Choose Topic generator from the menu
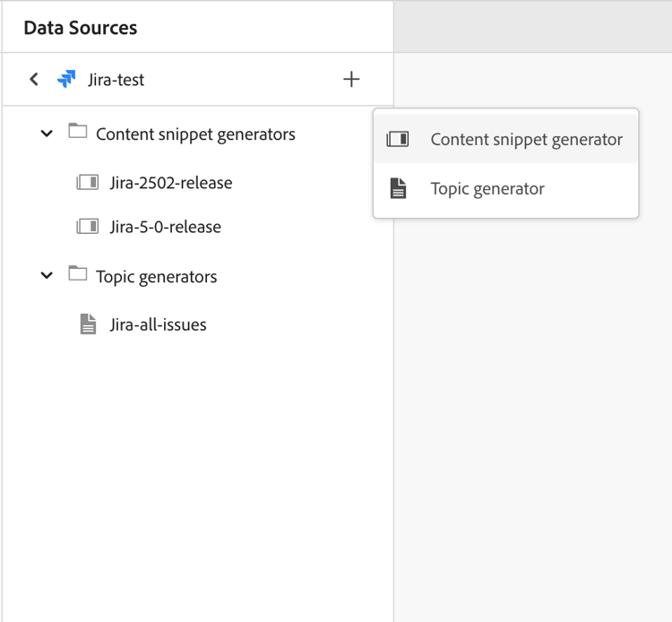Image resolution: width=672 pixels, height=622 pixels. click(487, 189)
